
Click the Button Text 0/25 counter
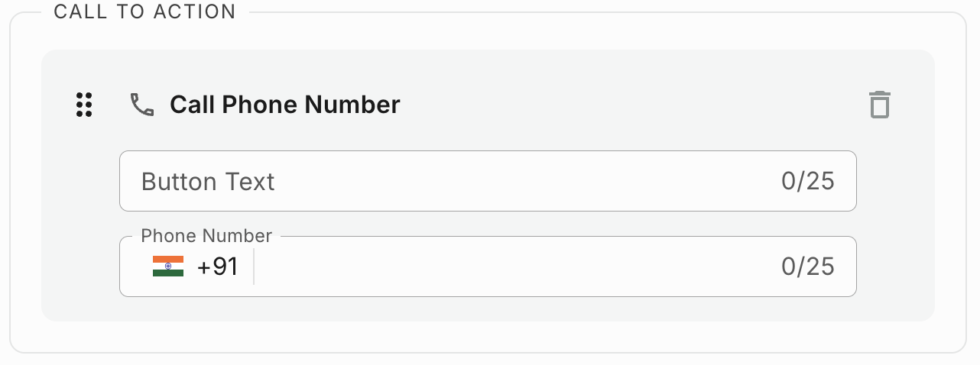point(807,182)
